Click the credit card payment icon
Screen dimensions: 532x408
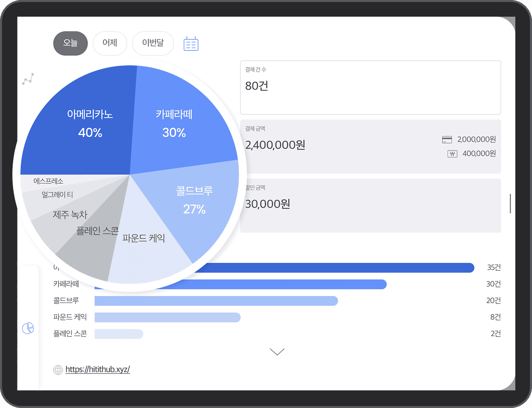click(447, 140)
